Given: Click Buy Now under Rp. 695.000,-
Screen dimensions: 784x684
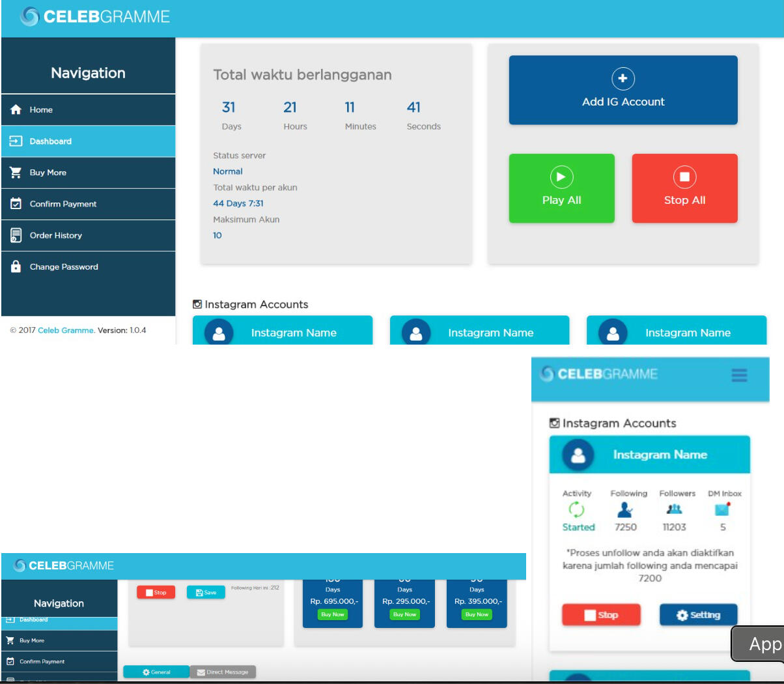Looking at the screenshot, I should tap(332, 614).
